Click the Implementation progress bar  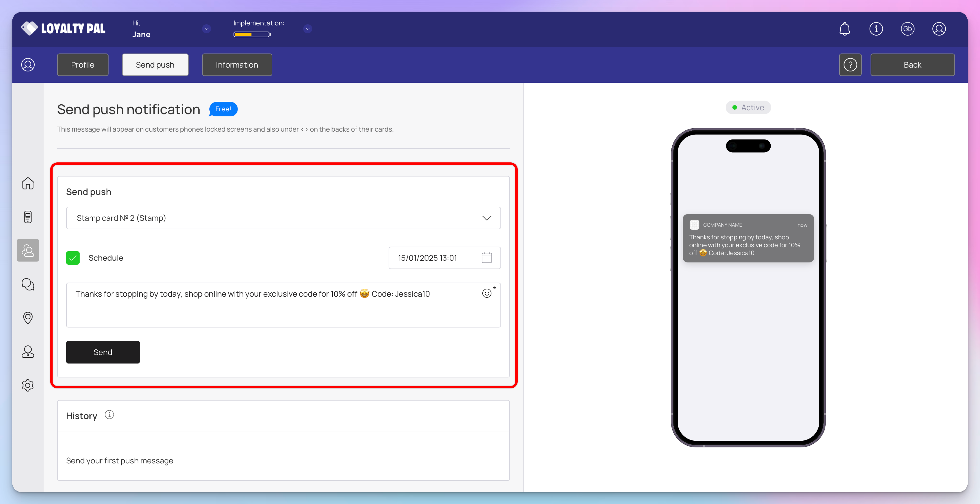pyautogui.click(x=251, y=35)
